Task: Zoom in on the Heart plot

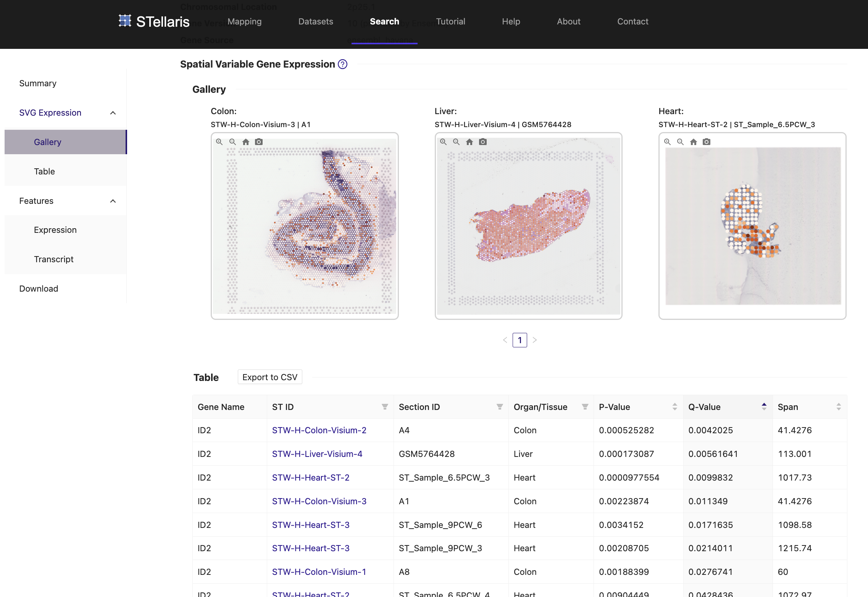Action: (667, 142)
